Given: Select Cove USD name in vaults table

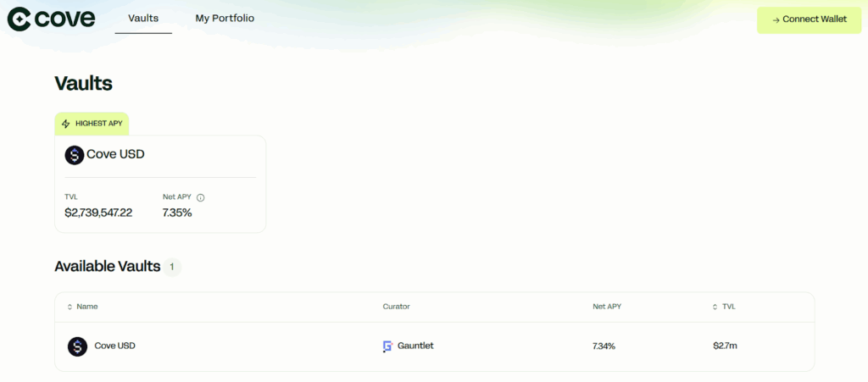Looking at the screenshot, I should 114,346.
